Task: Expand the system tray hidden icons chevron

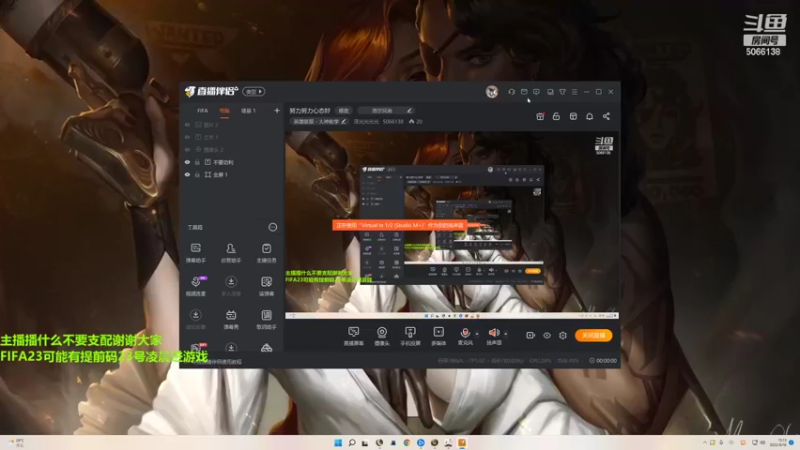Action: [x=705, y=442]
